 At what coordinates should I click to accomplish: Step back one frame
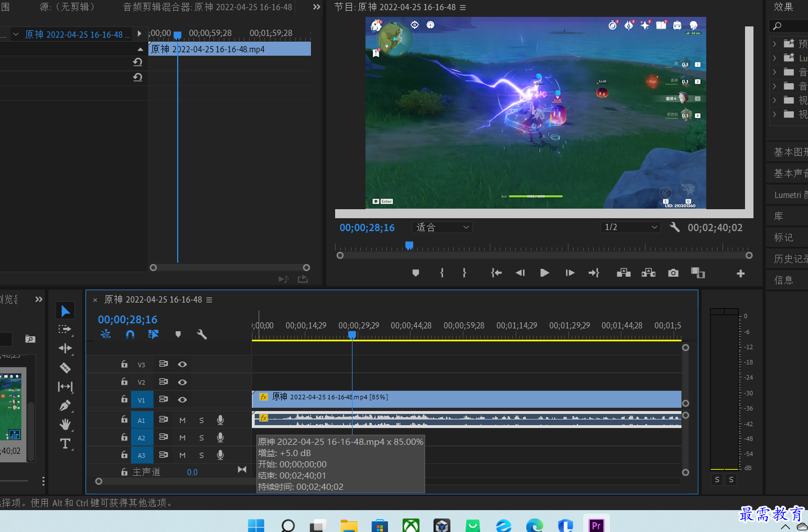[520, 273]
